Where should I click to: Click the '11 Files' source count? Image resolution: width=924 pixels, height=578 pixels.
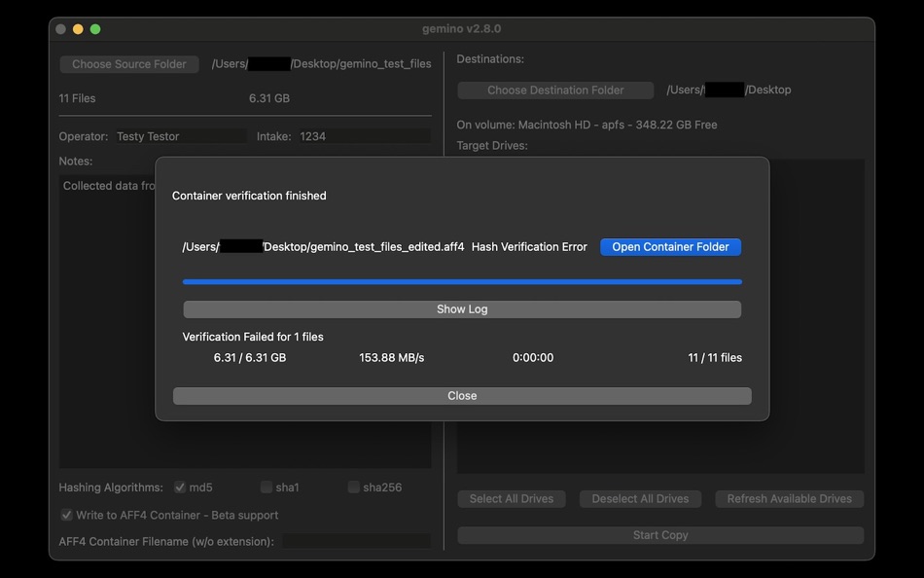77,98
